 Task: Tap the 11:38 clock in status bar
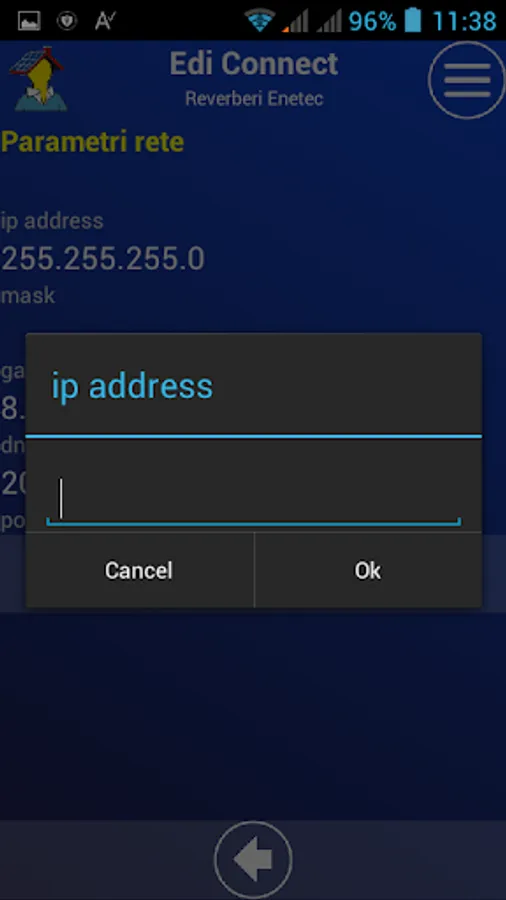(x=464, y=21)
